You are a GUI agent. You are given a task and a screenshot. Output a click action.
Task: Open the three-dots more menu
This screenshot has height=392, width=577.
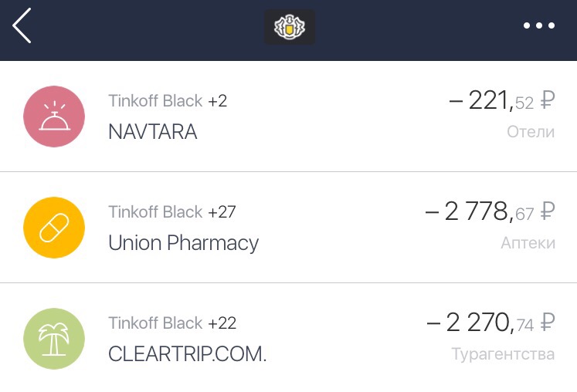[538, 26]
